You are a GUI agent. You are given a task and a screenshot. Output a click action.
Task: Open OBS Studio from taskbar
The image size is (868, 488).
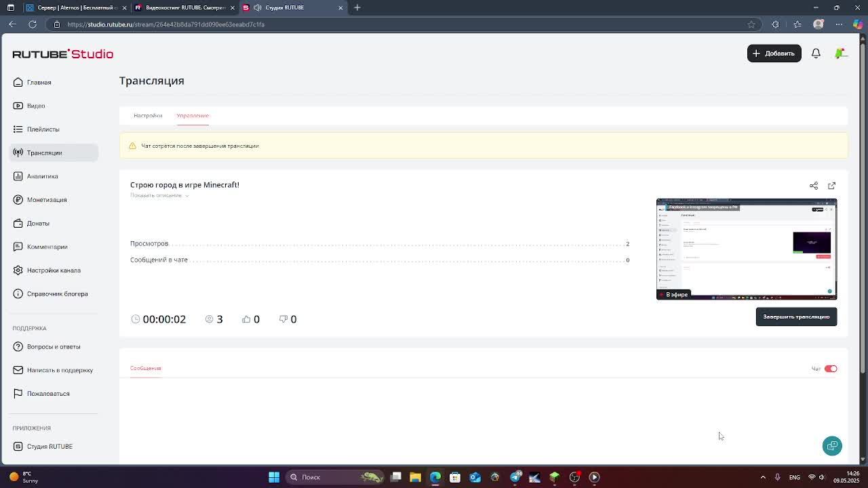point(574,477)
